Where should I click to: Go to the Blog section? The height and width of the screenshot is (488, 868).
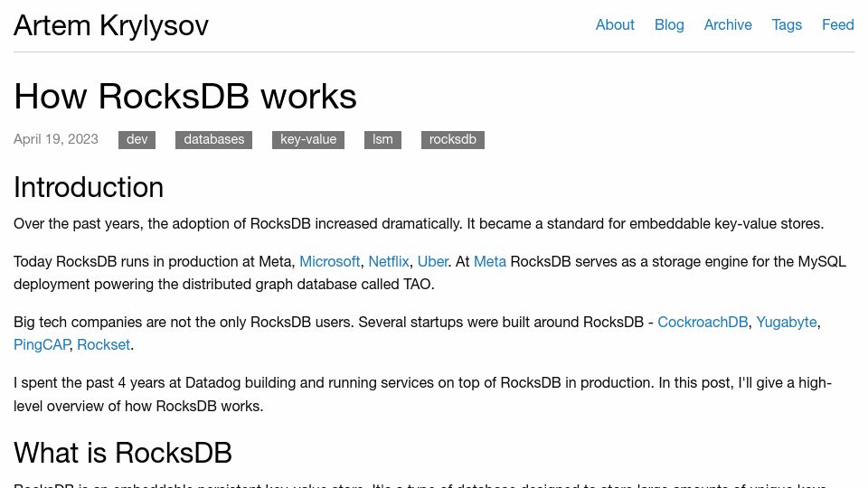(669, 25)
